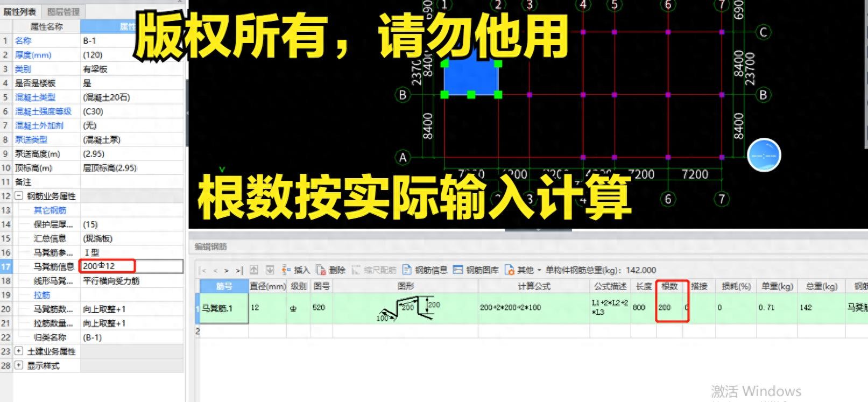Open 钢筋信息 (Rebar Info) from the toolbar

425,270
